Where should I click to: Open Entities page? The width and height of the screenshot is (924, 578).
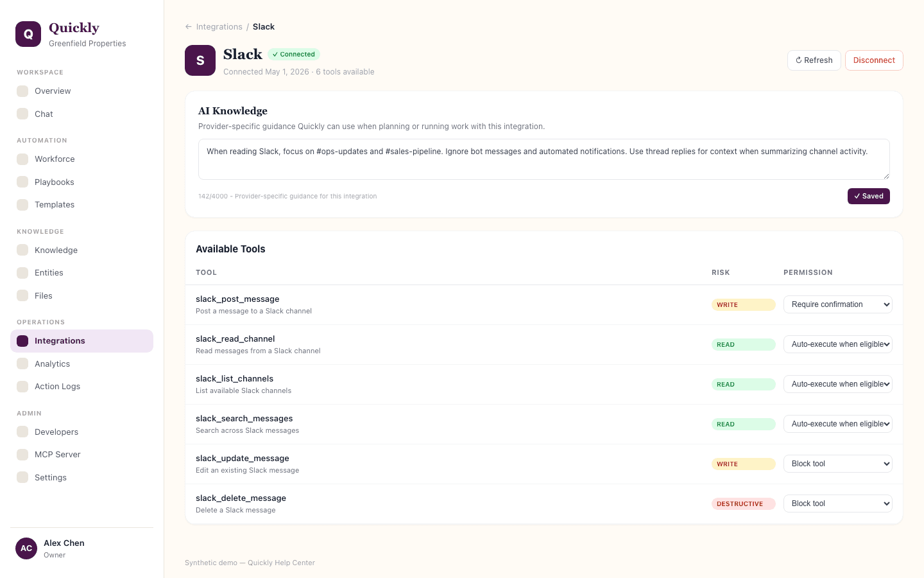[81, 273]
